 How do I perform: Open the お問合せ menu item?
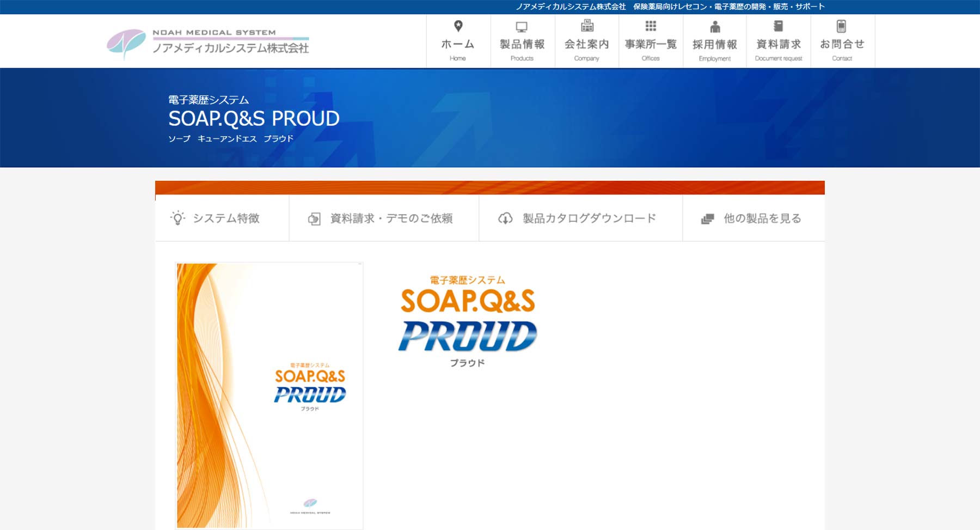click(843, 41)
